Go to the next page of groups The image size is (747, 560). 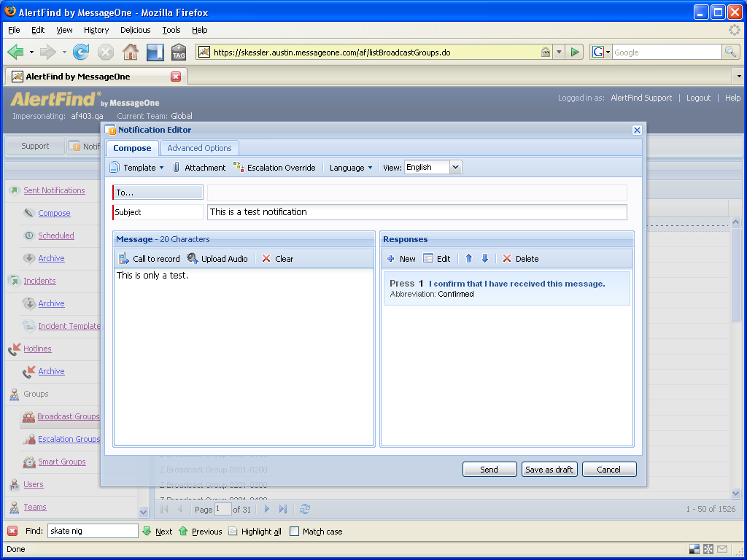pyautogui.click(x=267, y=509)
